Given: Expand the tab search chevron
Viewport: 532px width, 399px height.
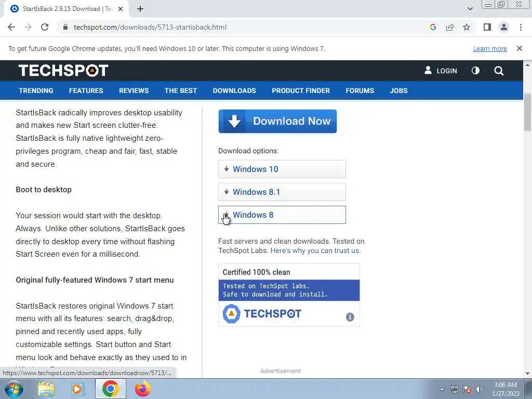Looking at the screenshot, I should point(470,9).
